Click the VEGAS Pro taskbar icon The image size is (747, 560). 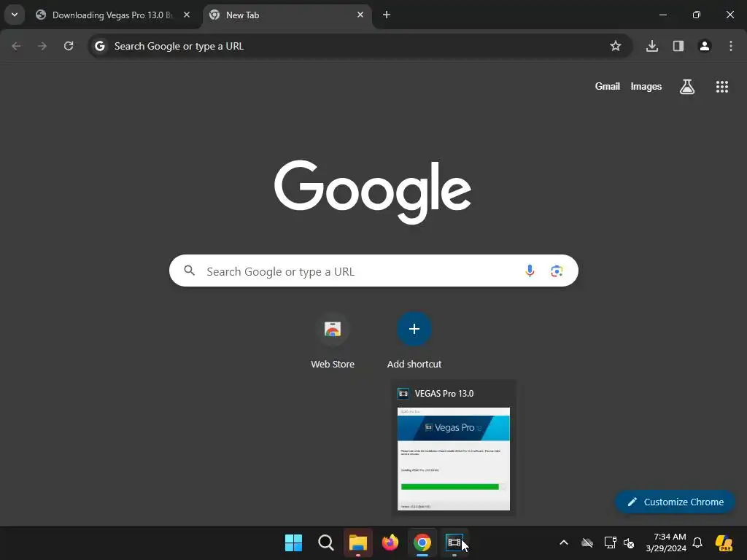454,542
